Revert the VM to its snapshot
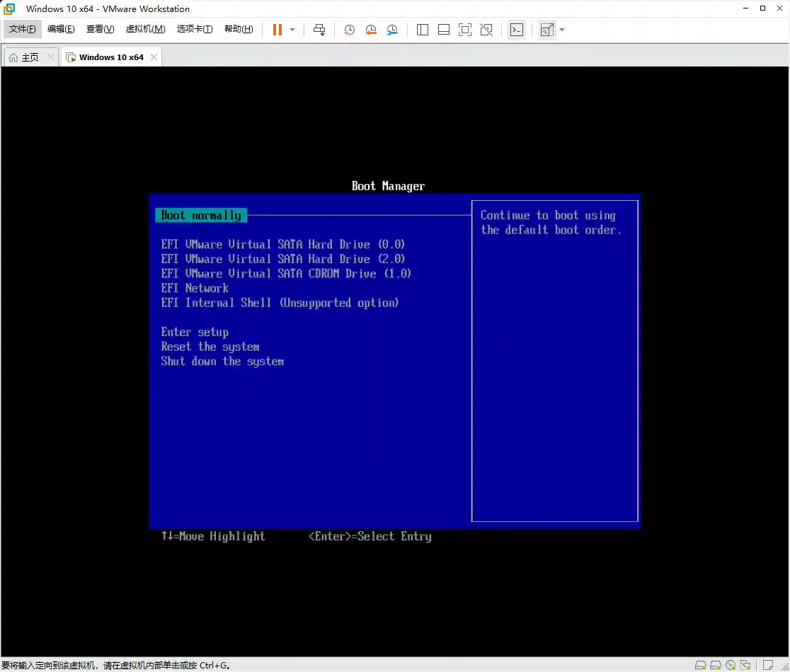Image resolution: width=790 pixels, height=672 pixels. pyautogui.click(x=370, y=29)
